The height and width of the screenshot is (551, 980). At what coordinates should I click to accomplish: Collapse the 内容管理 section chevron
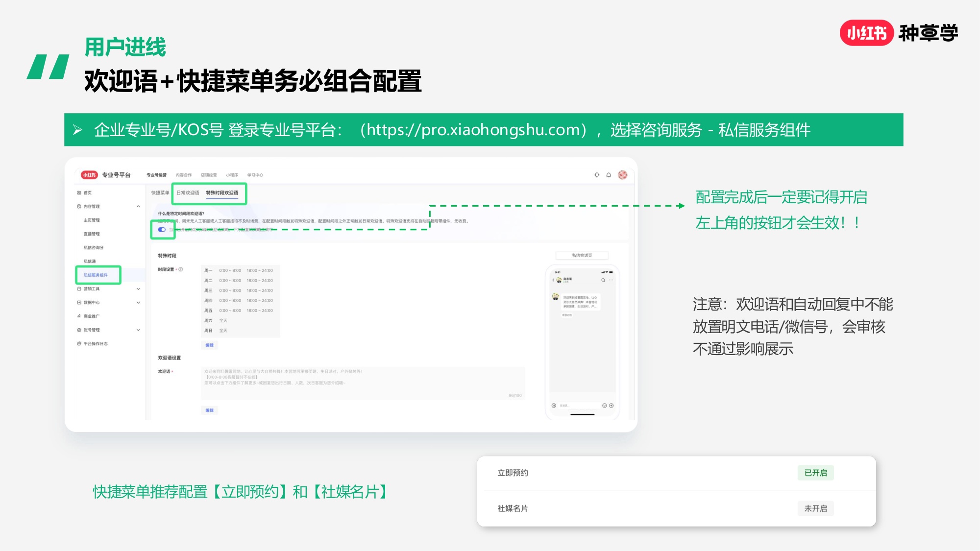tap(138, 207)
